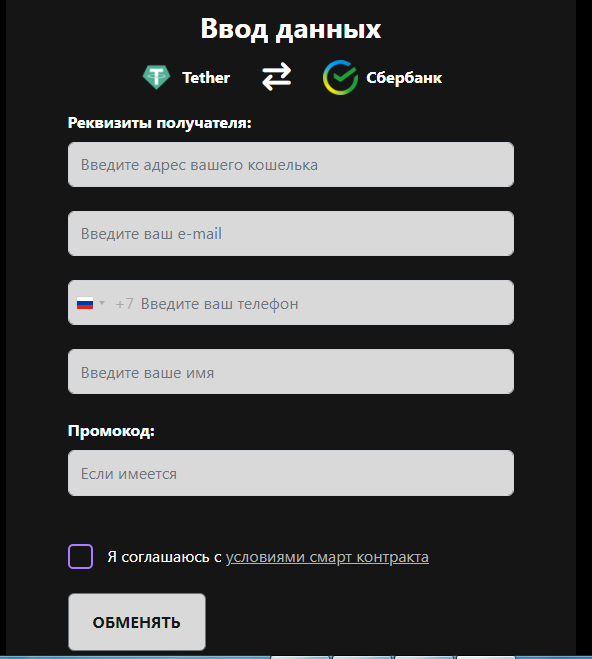Image resolution: width=592 pixels, height=659 pixels.
Task: Click the Sberbank circular checkmark logo
Action: pos(340,77)
